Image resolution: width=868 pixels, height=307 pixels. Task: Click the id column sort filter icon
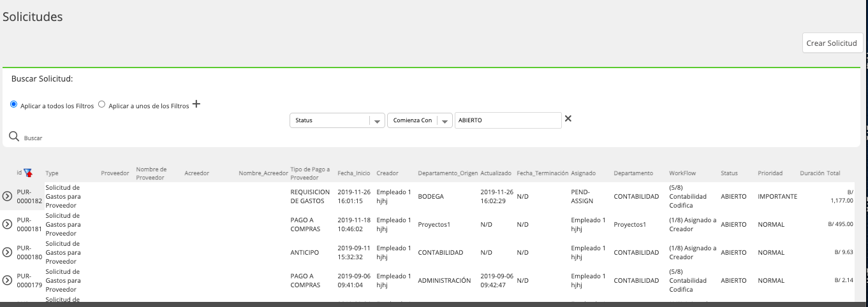tap(28, 173)
